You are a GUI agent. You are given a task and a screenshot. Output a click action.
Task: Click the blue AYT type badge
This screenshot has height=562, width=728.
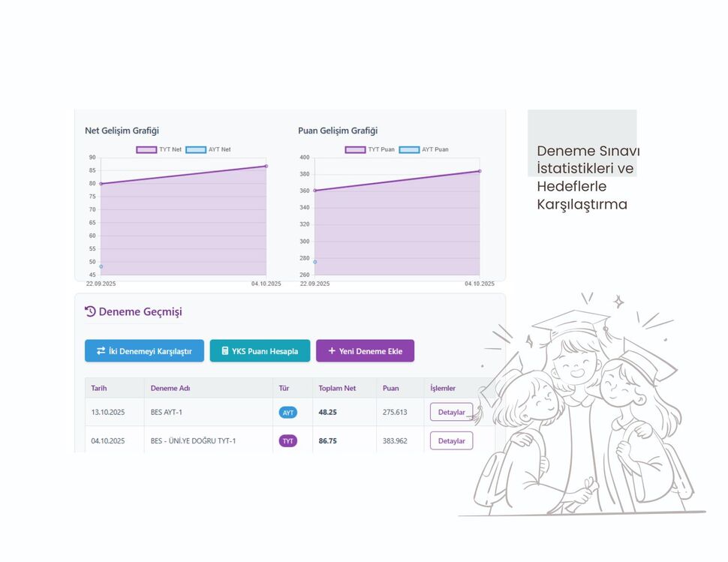click(x=288, y=413)
